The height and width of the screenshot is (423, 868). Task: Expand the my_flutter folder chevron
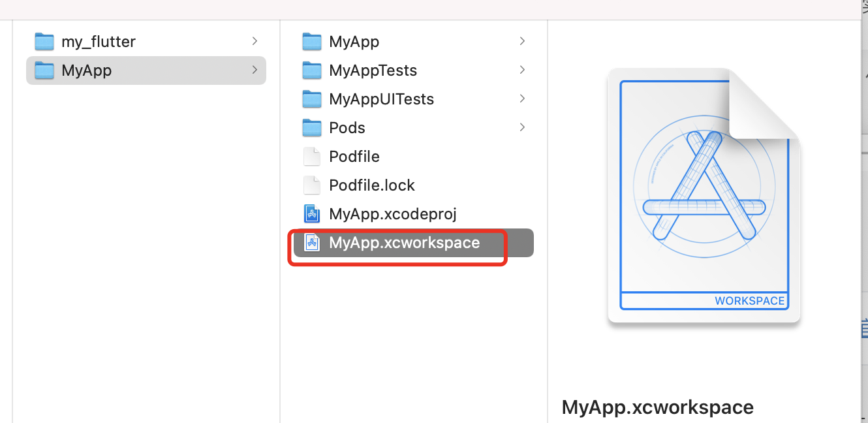[255, 41]
